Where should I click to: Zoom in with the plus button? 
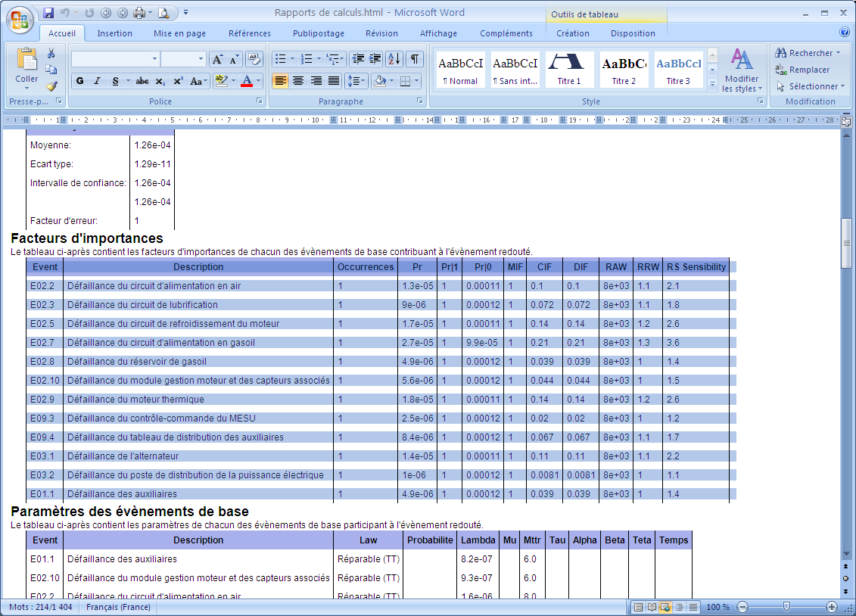(x=832, y=607)
